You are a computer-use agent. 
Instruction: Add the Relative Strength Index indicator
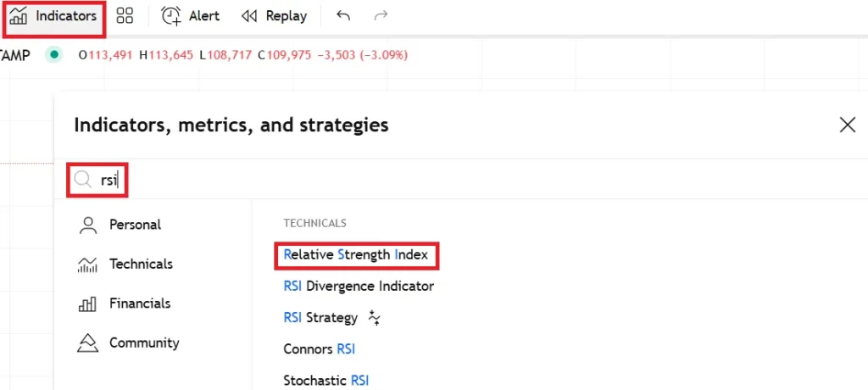356,254
